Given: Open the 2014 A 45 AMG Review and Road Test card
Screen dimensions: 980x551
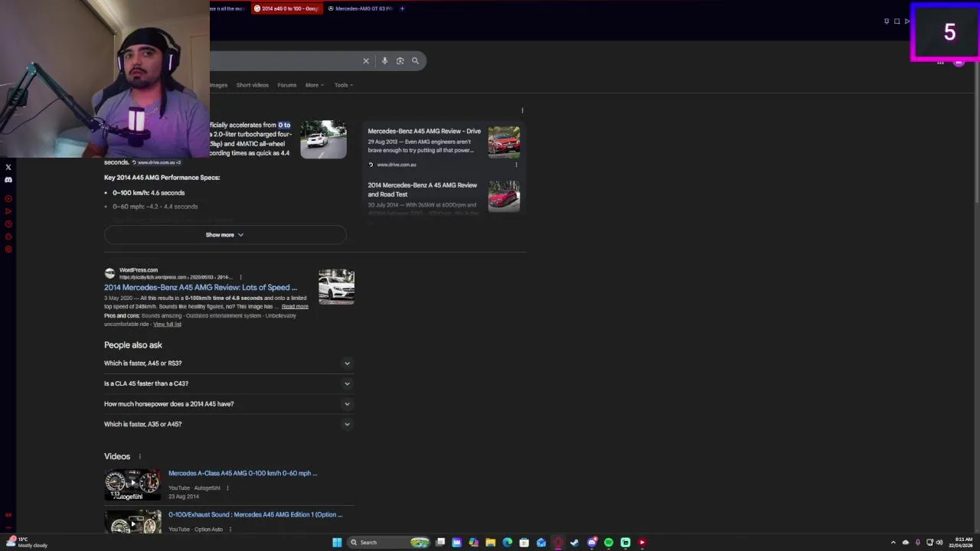Looking at the screenshot, I should click(423, 190).
